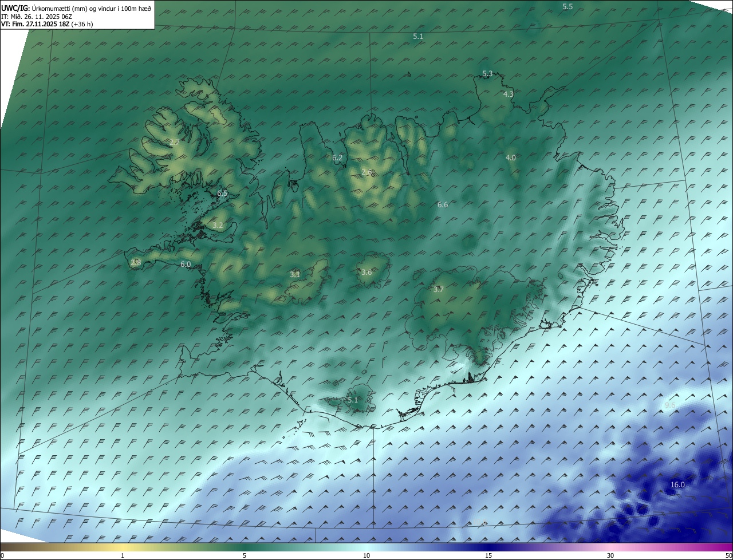The width and height of the screenshot is (733, 560).
Task: Select the 5.3 precipitation value label
Action: click(487, 74)
